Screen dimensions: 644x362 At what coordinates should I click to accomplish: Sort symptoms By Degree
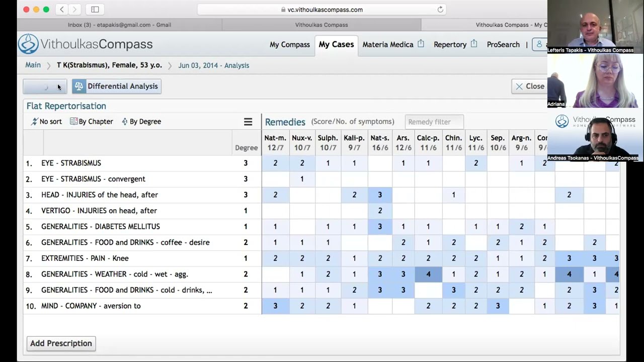[x=141, y=122]
